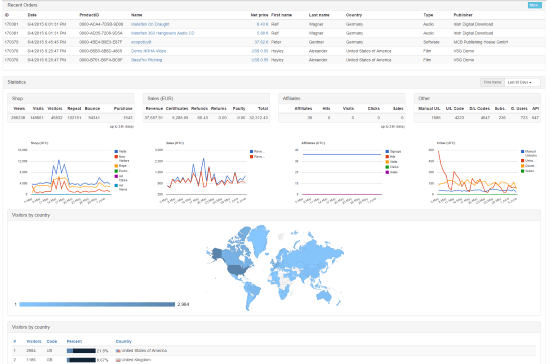Click the green legend swatch in Other chart
This screenshot has height=364, width=553.
522,171
